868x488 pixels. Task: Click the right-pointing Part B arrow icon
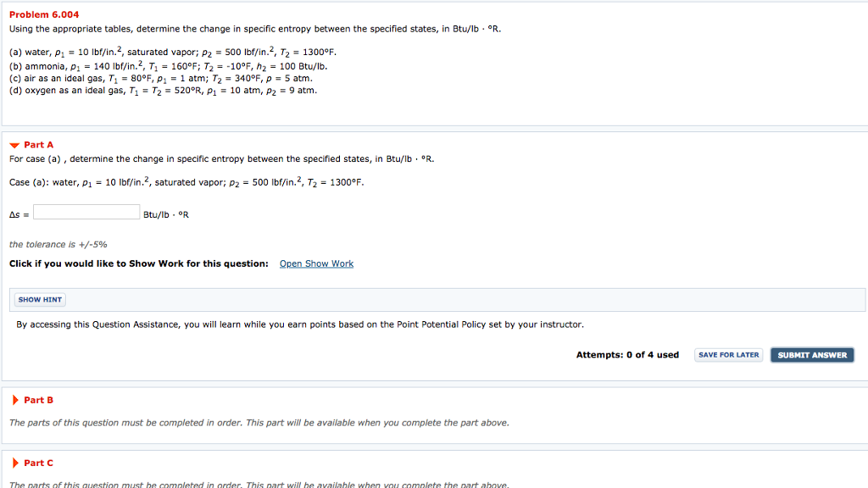tap(14, 399)
